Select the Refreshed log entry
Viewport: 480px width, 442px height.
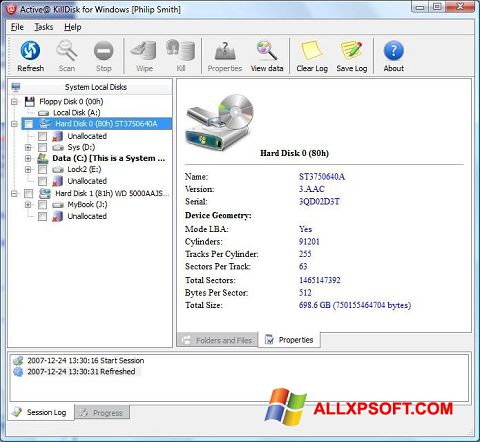pos(81,372)
